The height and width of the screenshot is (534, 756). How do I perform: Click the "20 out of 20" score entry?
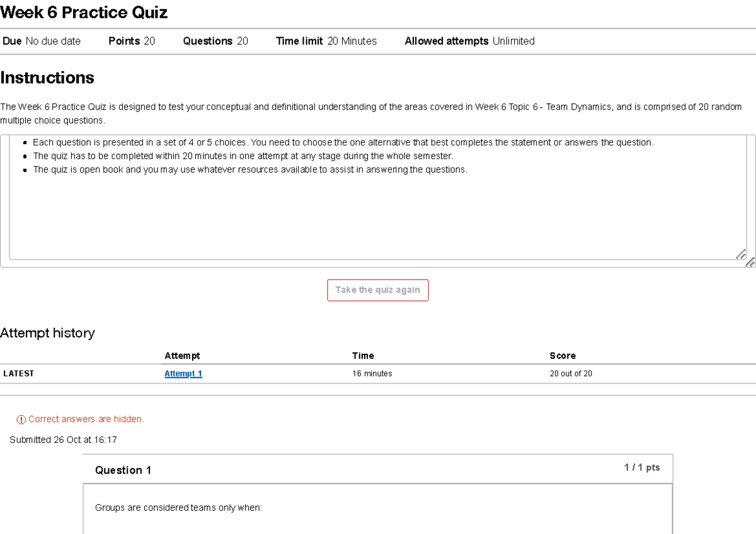[x=571, y=373]
